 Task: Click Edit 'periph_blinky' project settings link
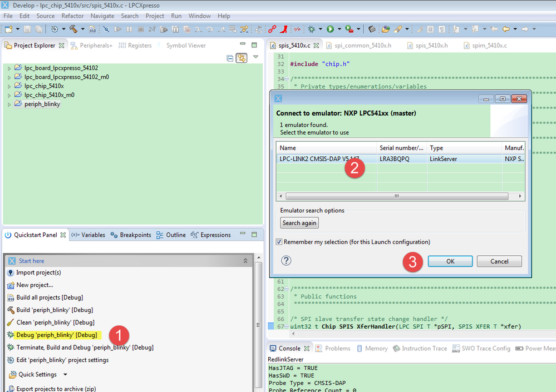coord(62,360)
